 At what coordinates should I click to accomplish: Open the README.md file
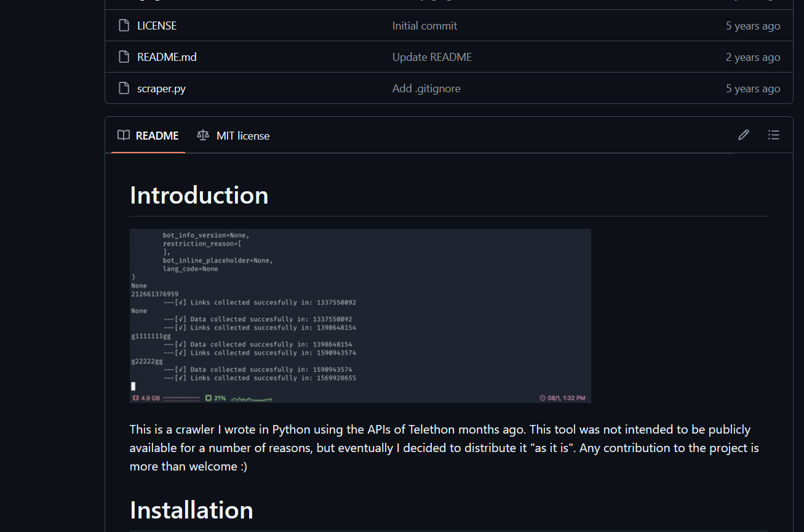click(167, 57)
